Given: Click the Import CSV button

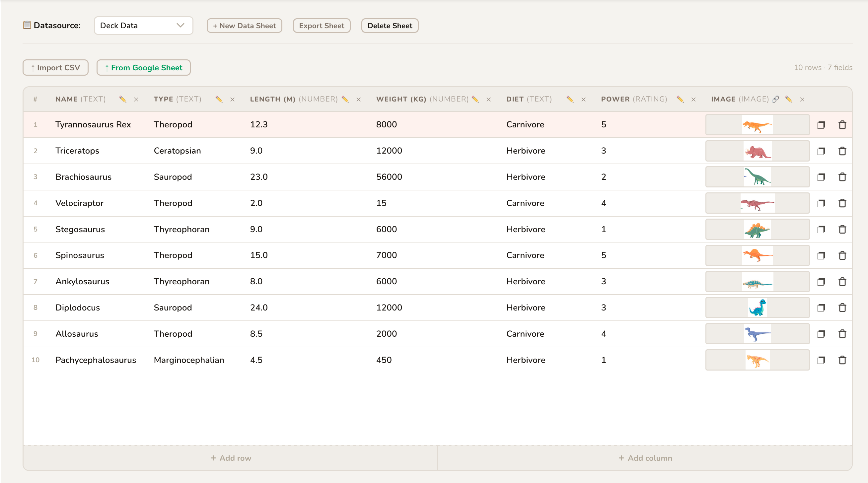Looking at the screenshot, I should 56,68.
